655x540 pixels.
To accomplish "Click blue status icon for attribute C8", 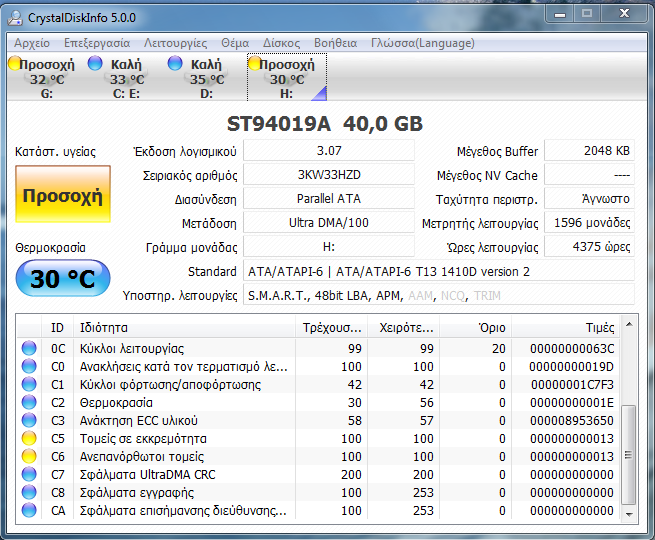I will 29,492.
